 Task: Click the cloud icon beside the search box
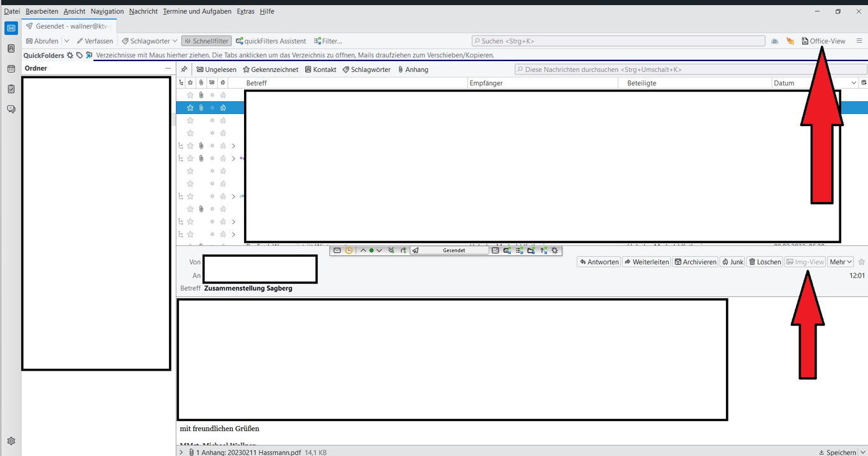pos(775,41)
